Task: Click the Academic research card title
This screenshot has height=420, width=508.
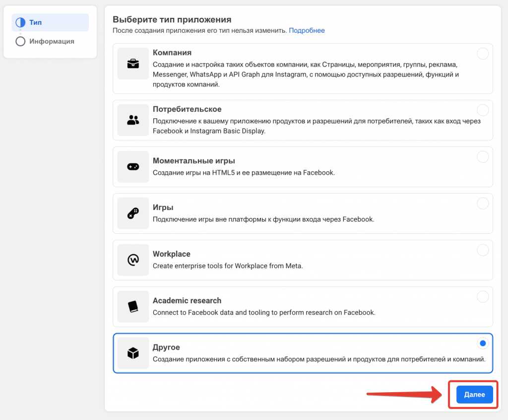Action: [187, 301]
